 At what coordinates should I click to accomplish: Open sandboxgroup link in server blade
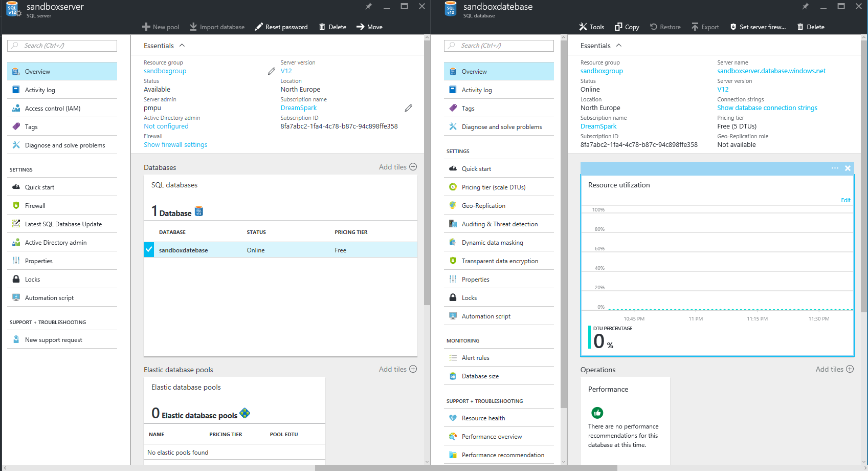tap(165, 71)
